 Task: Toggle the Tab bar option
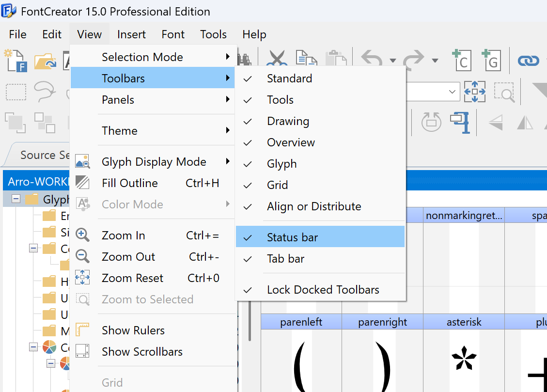[x=320, y=258]
